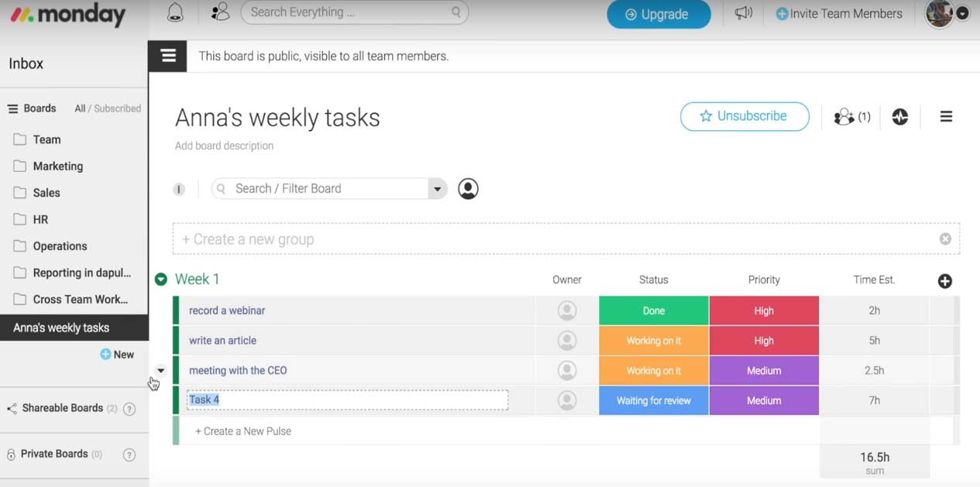Change the green Done status cell
The width and height of the screenshot is (980, 487).
tap(653, 310)
